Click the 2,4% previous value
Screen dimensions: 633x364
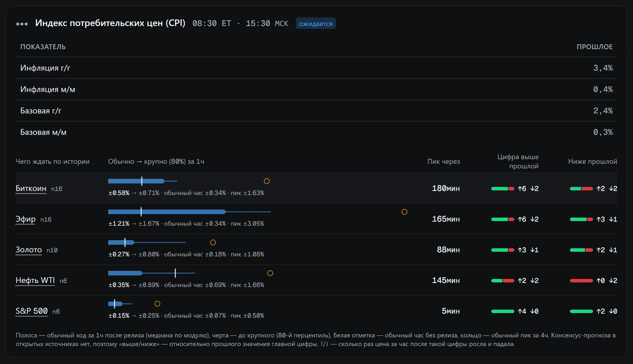(603, 111)
